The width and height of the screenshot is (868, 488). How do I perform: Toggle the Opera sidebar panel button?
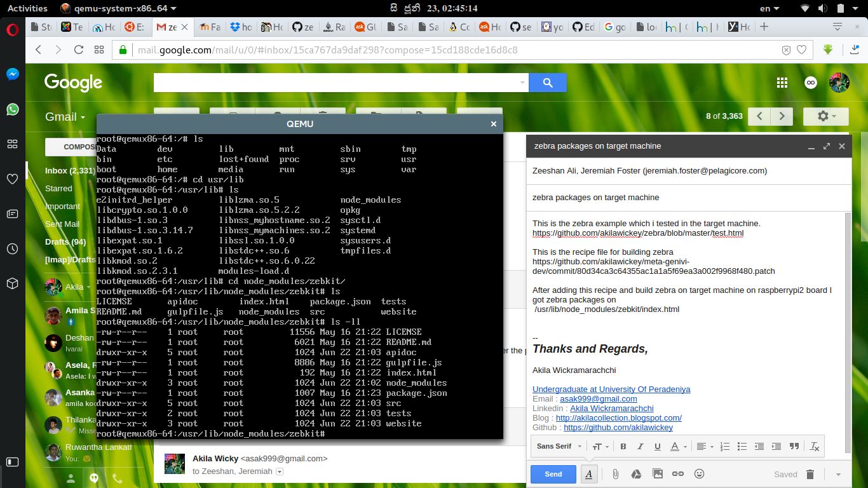12,461
